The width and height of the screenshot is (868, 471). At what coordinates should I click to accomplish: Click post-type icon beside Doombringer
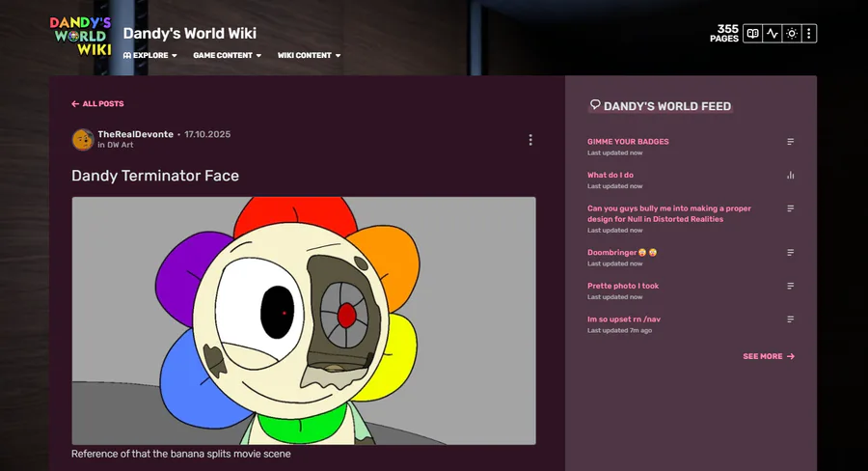[x=791, y=253]
